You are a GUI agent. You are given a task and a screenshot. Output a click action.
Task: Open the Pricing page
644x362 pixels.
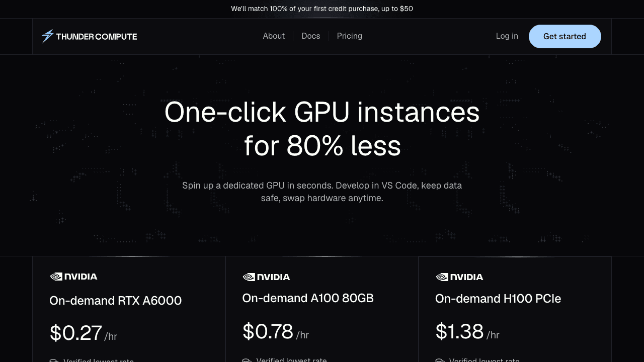point(350,36)
